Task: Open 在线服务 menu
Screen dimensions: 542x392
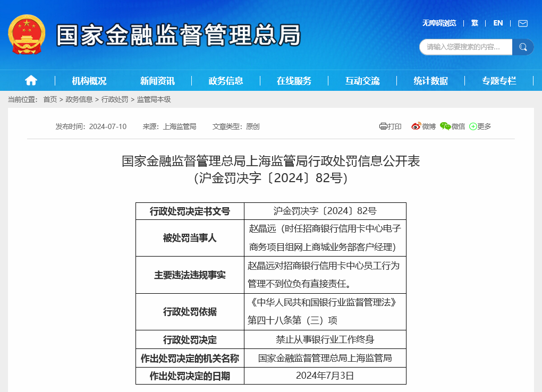Action: [294, 81]
